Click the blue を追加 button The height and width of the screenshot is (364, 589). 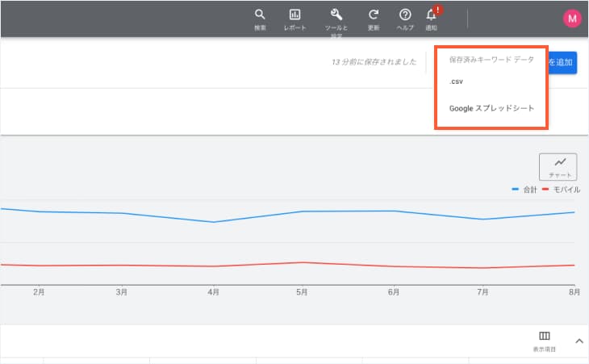(x=562, y=62)
